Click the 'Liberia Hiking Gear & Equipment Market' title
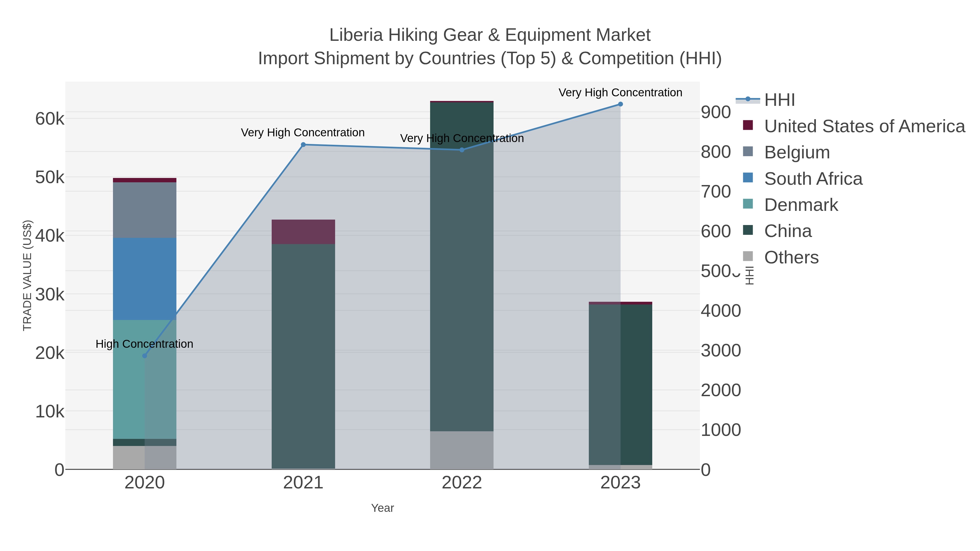Image resolution: width=980 pixels, height=551 pixels. coord(490,35)
